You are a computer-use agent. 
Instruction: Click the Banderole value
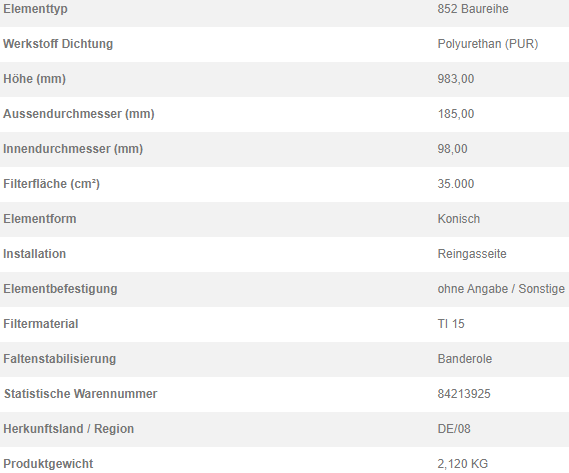(x=464, y=359)
